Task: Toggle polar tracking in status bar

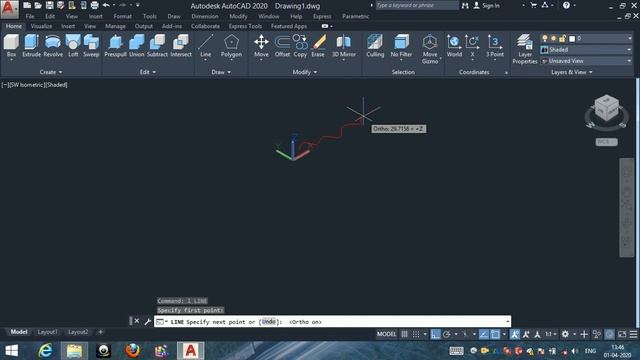Action: pos(447,334)
